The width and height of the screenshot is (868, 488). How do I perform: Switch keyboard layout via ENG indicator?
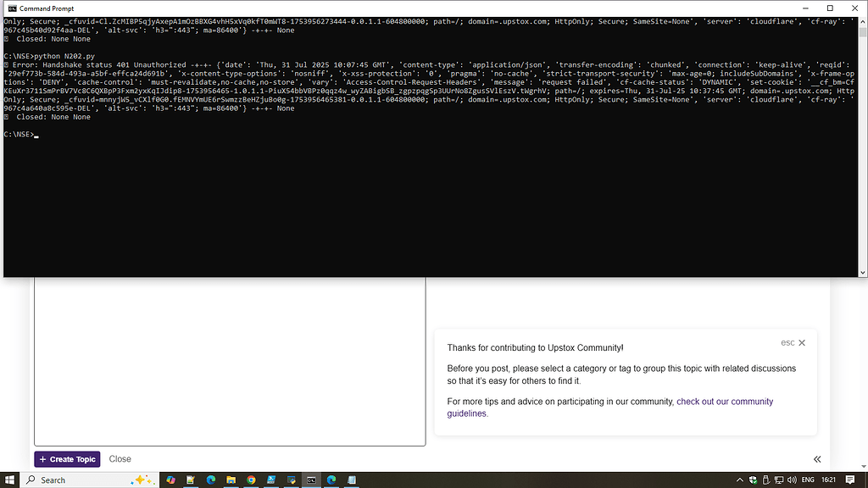point(807,480)
